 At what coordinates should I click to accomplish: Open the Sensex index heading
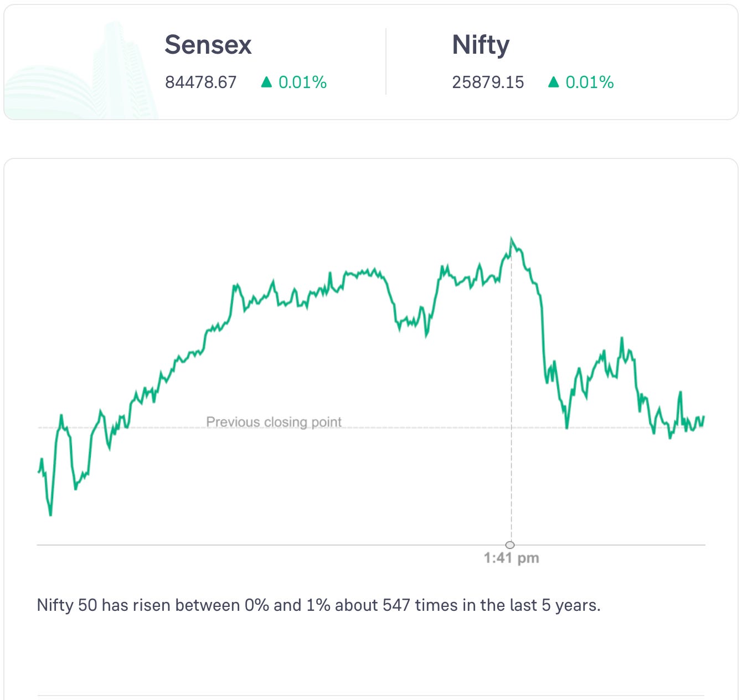pyautogui.click(x=208, y=45)
